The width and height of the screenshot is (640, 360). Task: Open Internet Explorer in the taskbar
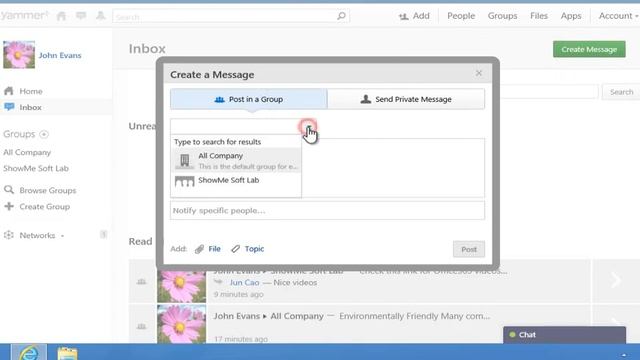point(29,353)
